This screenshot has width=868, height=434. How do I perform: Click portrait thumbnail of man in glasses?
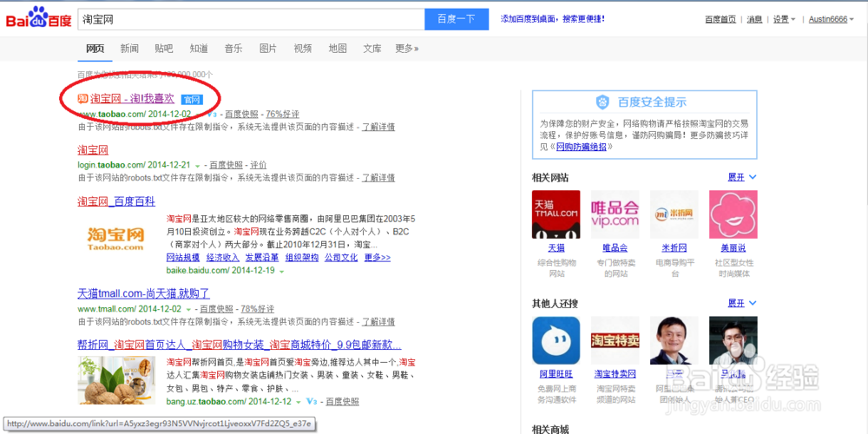coord(733,340)
